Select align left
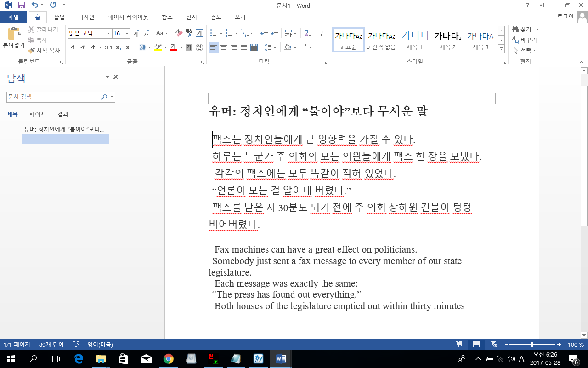The height and width of the screenshot is (368, 588). pyautogui.click(x=214, y=47)
